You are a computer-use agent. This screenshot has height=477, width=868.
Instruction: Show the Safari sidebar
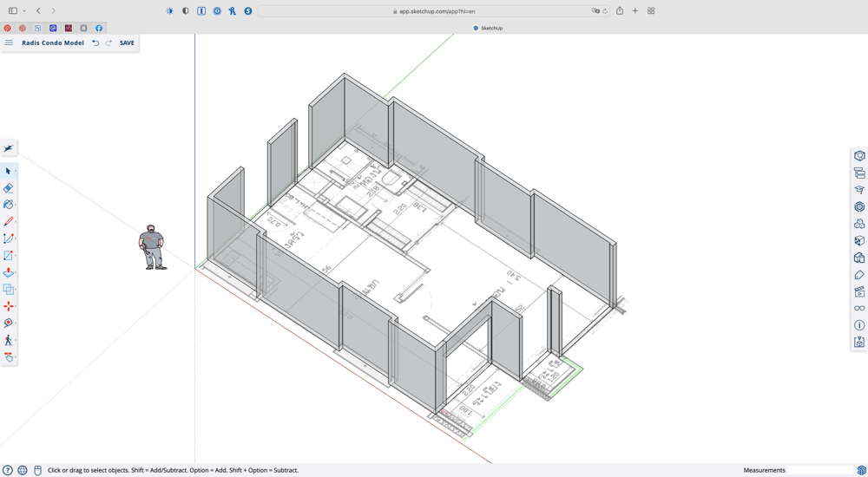click(x=13, y=11)
